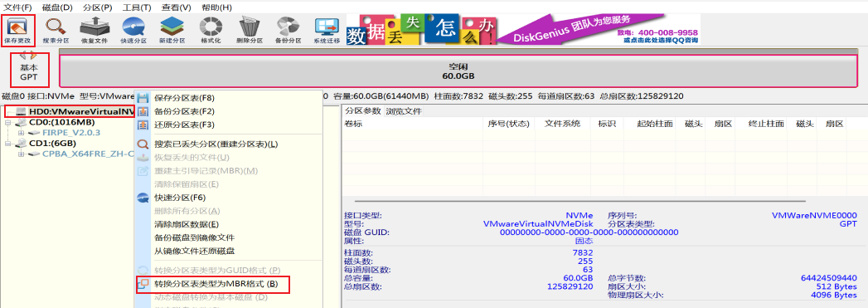Open the 搜索分区 magnifier tool

coord(56,30)
